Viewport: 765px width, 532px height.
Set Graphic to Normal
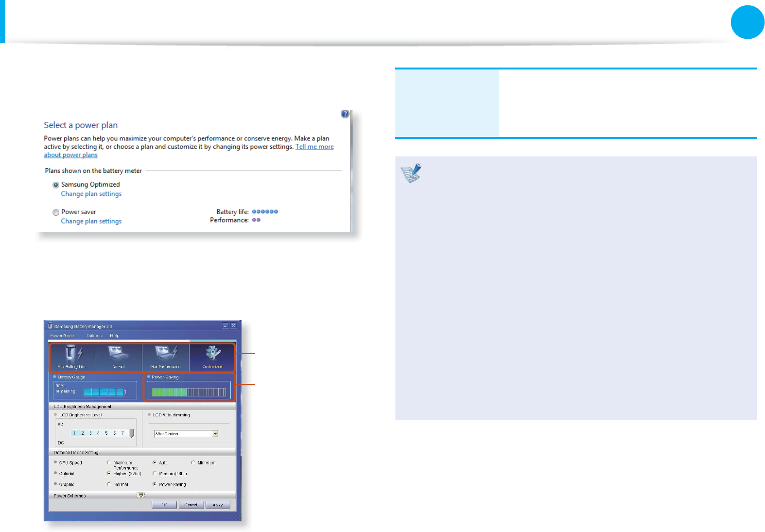[109, 484]
